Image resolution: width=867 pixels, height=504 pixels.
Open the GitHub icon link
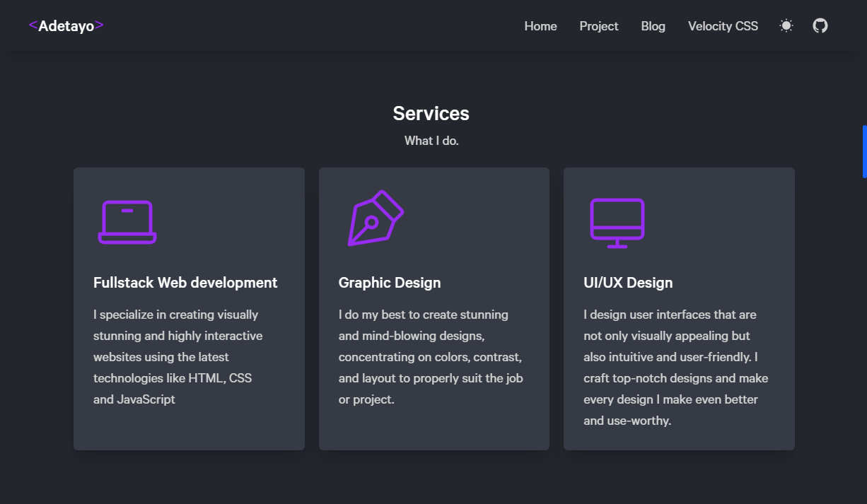820,26
